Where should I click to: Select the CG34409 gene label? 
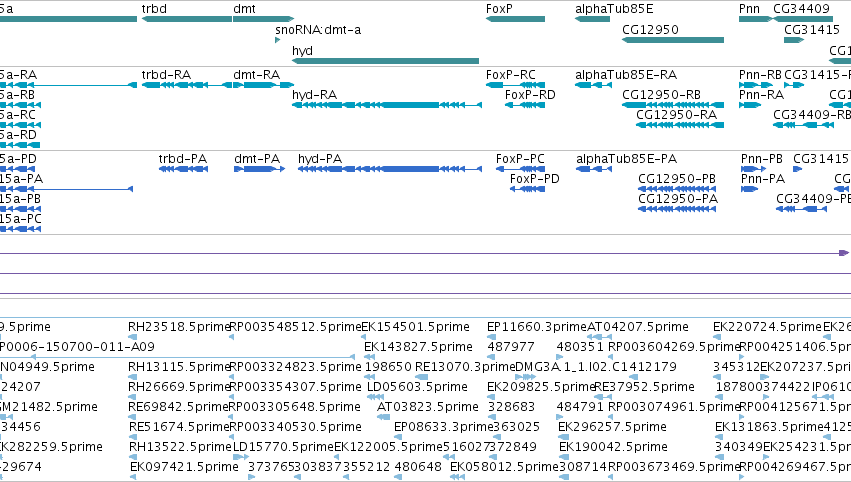802,9
